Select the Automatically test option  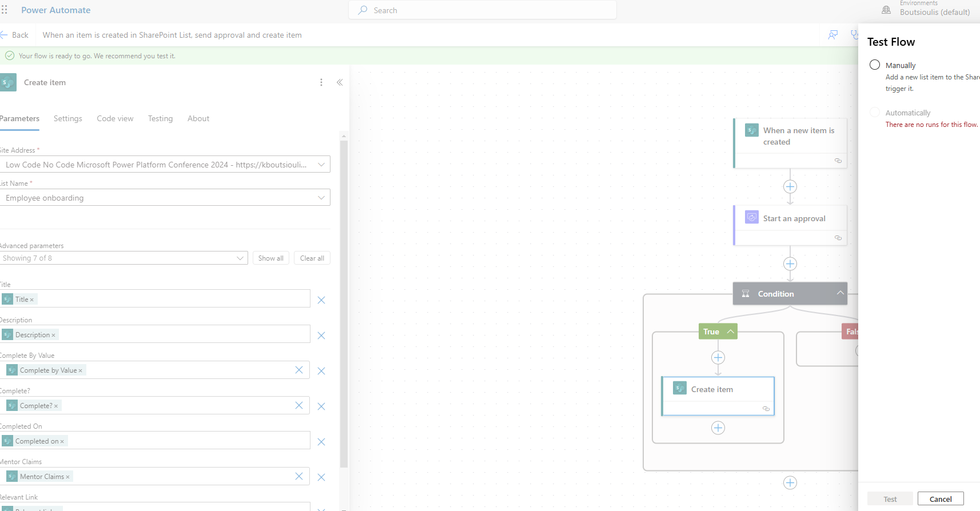875,112
